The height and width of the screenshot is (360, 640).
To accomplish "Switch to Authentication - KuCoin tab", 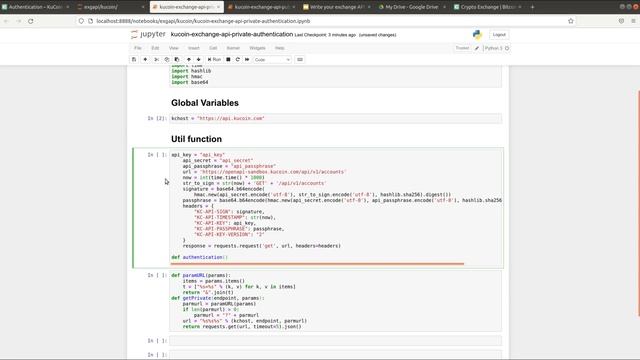I will (x=36, y=7).
